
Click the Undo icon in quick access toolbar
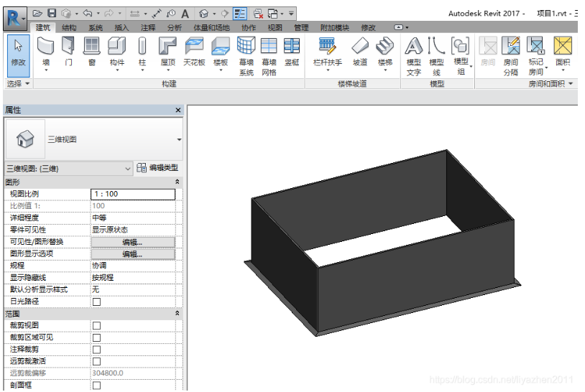coord(88,14)
